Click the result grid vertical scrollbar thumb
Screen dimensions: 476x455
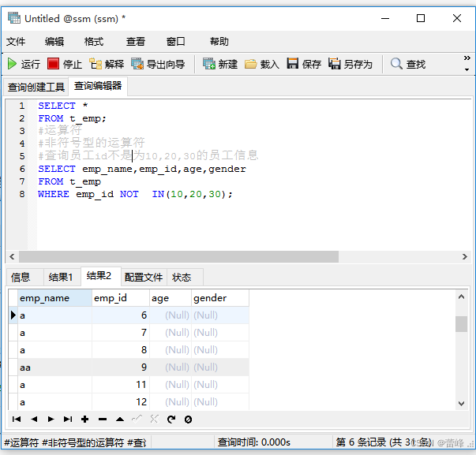coord(462,324)
